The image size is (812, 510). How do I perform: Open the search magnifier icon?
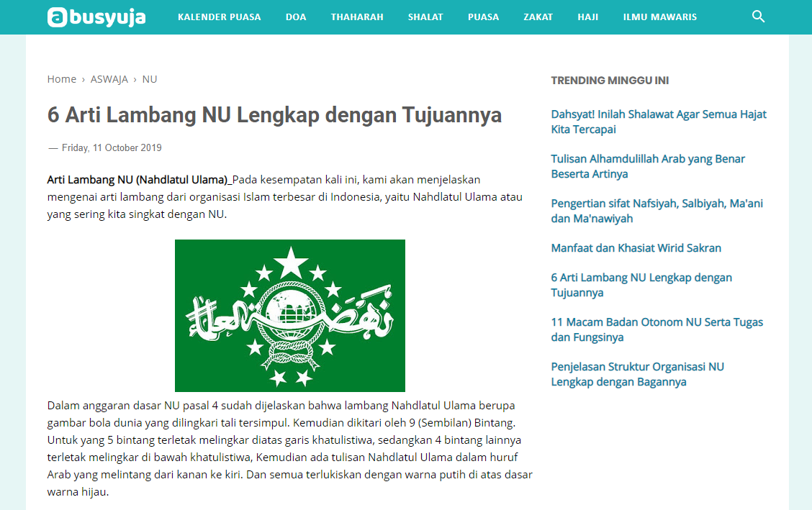point(758,17)
